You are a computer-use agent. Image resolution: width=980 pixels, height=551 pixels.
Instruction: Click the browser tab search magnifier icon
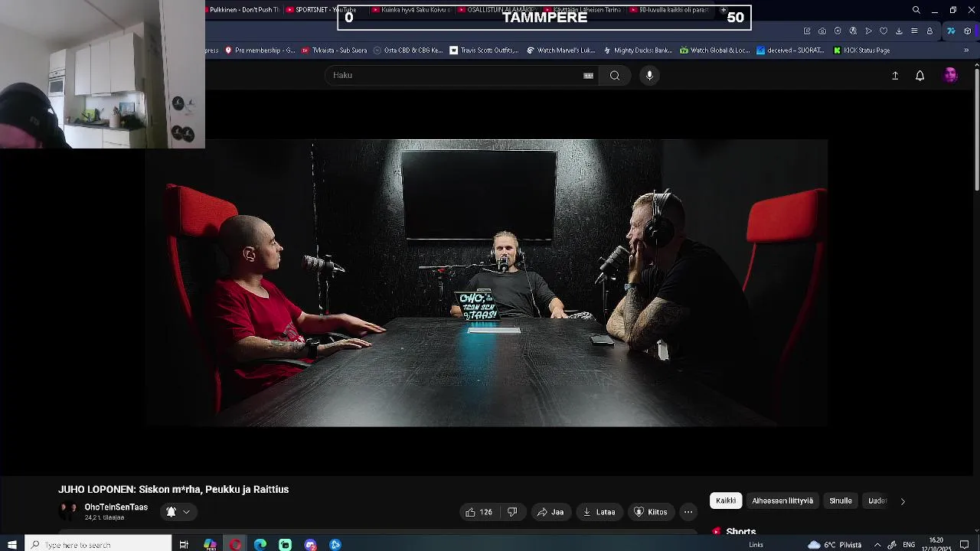coord(916,10)
